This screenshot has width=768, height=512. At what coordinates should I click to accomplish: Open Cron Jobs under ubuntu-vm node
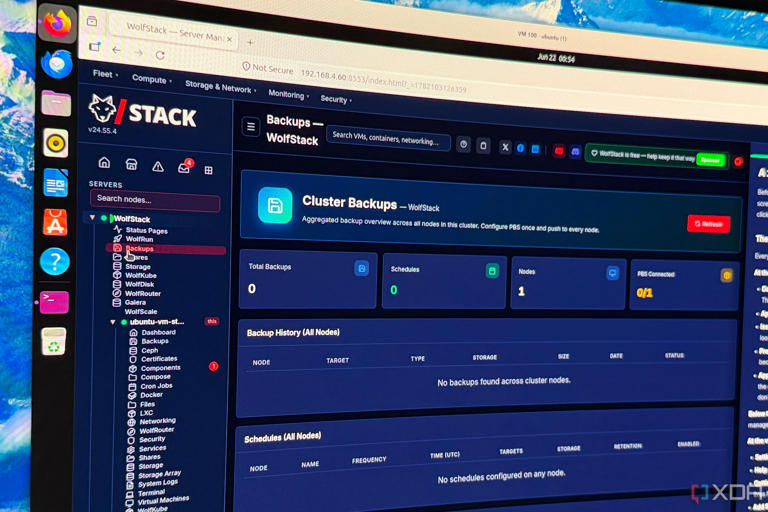(x=156, y=386)
